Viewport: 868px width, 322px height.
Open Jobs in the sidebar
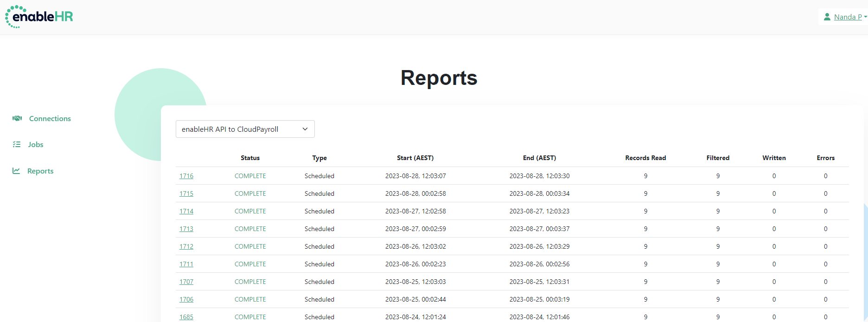[36, 144]
